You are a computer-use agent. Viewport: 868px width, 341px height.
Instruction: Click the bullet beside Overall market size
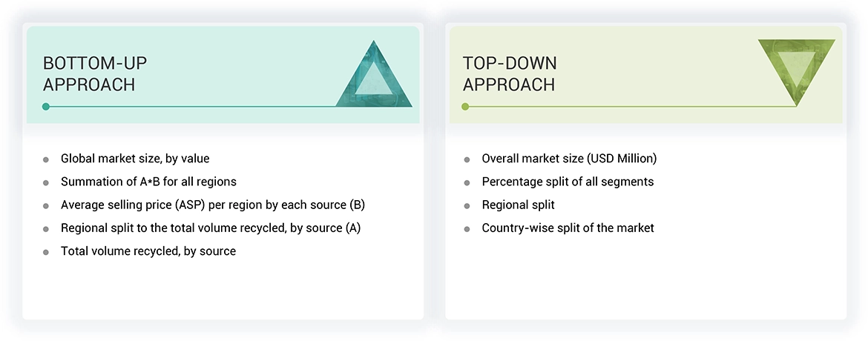pos(467,159)
